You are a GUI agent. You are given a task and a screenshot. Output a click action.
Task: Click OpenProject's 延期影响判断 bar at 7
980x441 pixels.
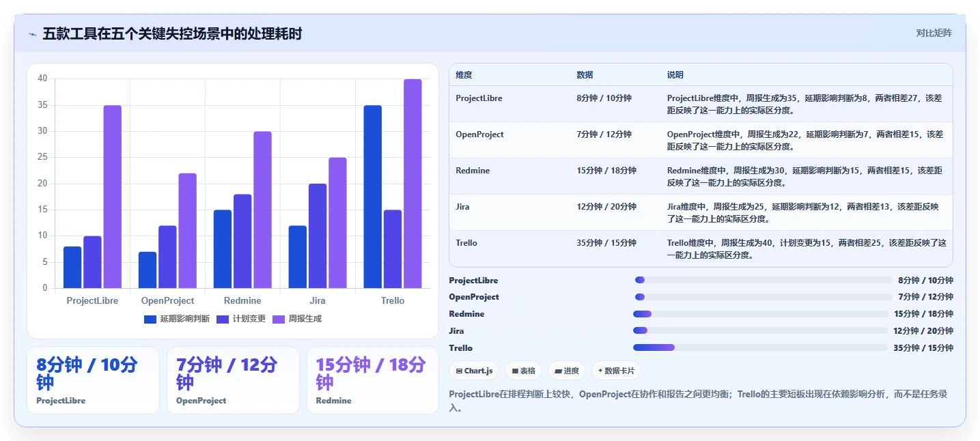[148, 270]
